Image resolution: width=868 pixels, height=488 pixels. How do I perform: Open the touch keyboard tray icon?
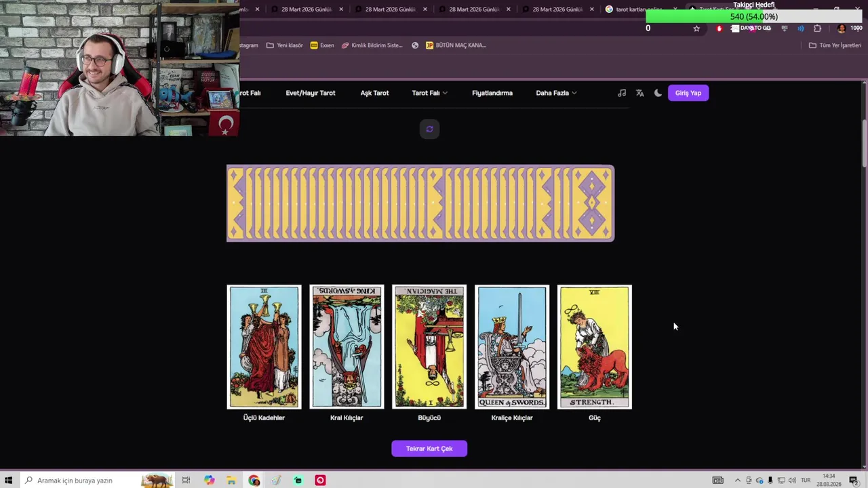[717, 481]
